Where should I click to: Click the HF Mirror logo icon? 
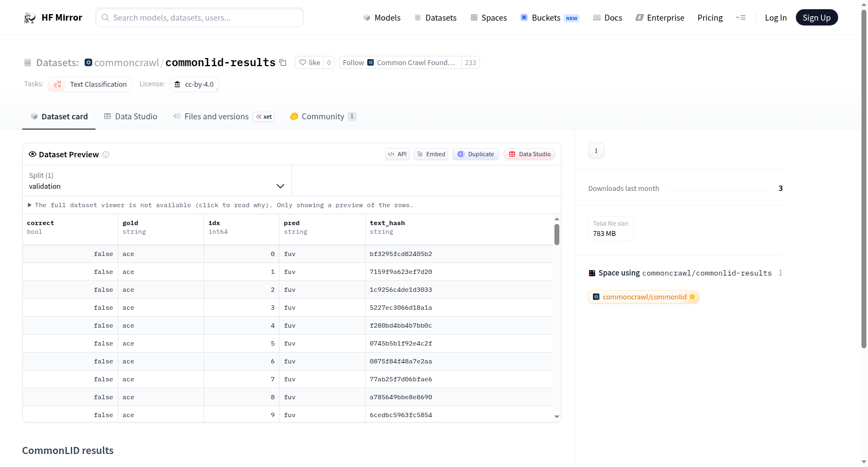click(x=30, y=18)
